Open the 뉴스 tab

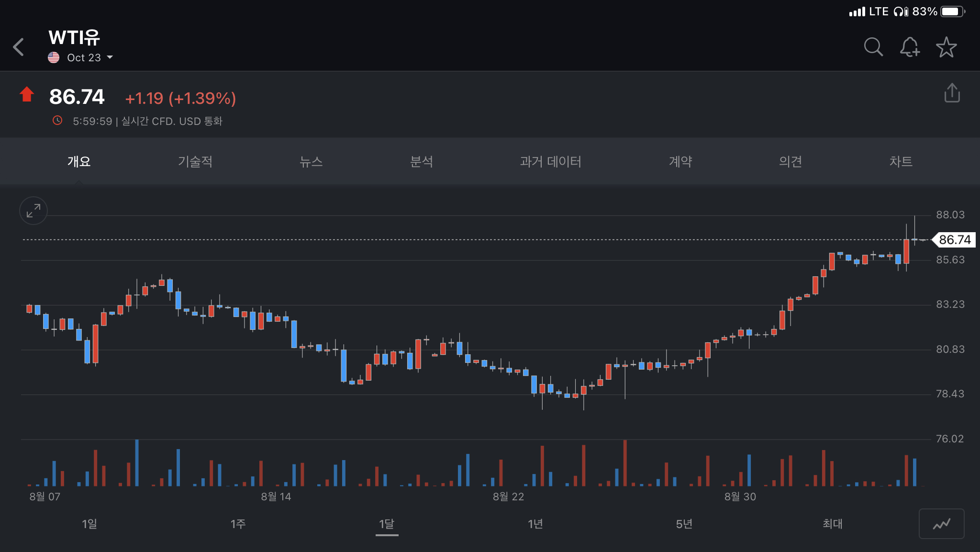click(311, 161)
